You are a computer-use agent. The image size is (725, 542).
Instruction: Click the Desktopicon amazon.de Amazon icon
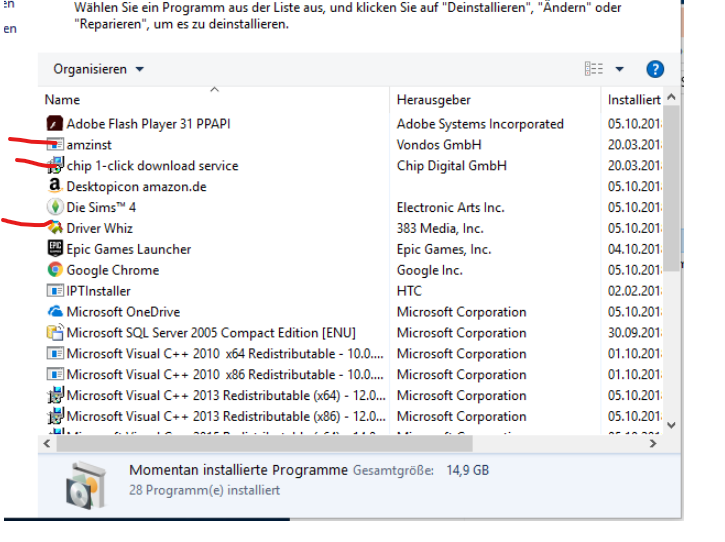[x=55, y=186]
